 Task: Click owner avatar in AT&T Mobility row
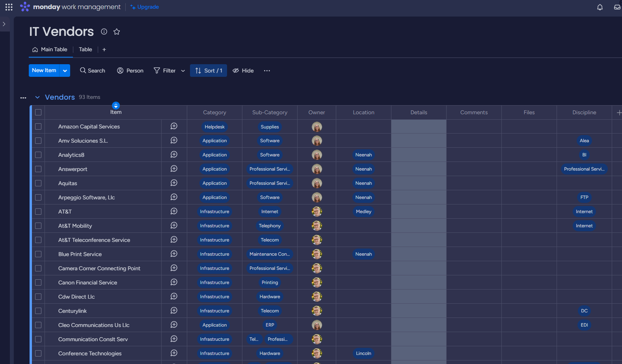click(x=317, y=226)
